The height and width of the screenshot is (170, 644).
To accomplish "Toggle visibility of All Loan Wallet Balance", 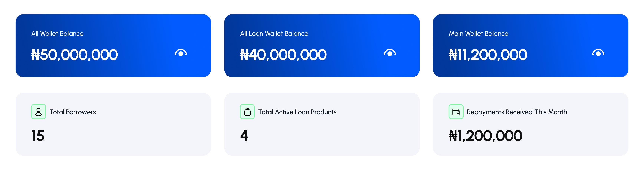I will click(390, 53).
